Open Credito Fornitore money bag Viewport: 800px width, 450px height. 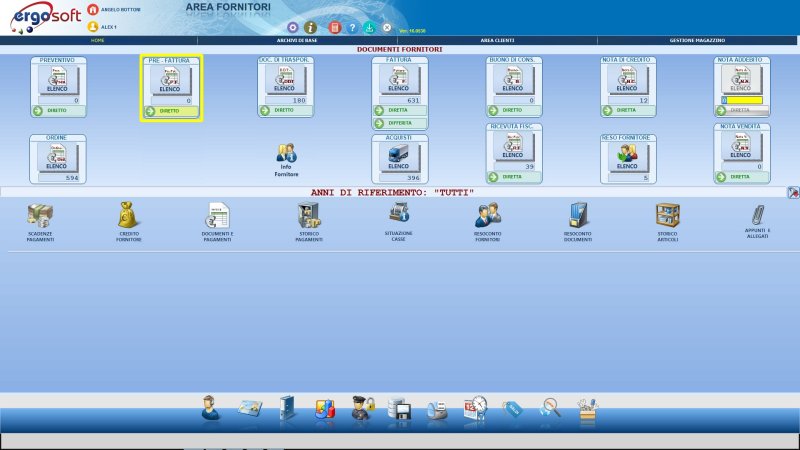(128, 221)
